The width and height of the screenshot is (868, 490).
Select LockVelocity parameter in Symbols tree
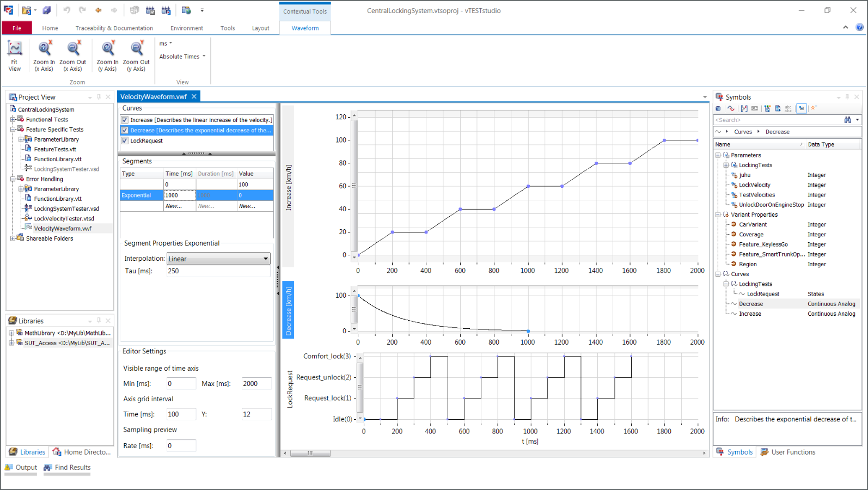(754, 185)
